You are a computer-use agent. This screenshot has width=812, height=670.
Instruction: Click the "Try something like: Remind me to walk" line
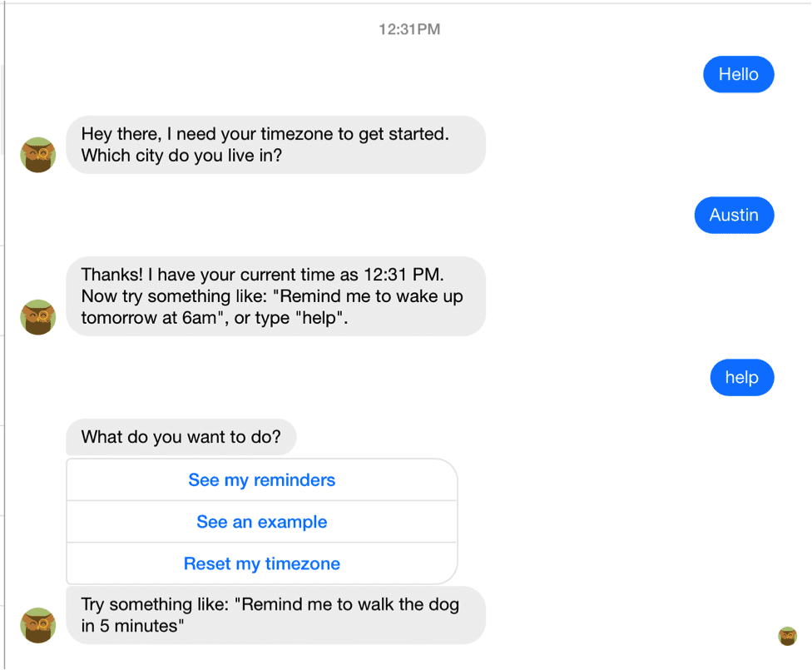270,604
